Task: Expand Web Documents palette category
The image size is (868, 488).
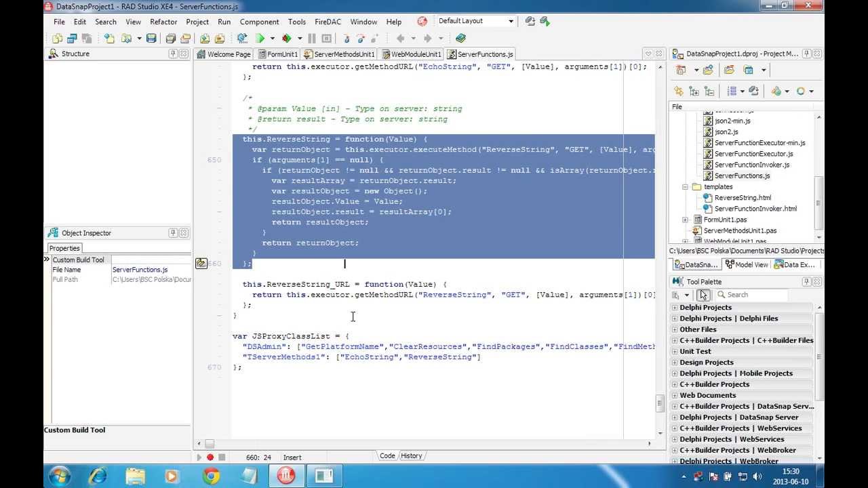Action: (x=675, y=395)
